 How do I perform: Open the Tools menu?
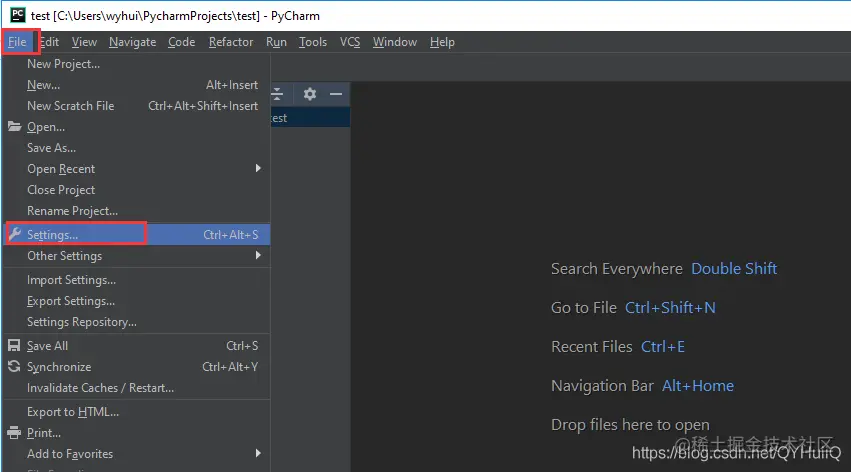click(x=313, y=42)
